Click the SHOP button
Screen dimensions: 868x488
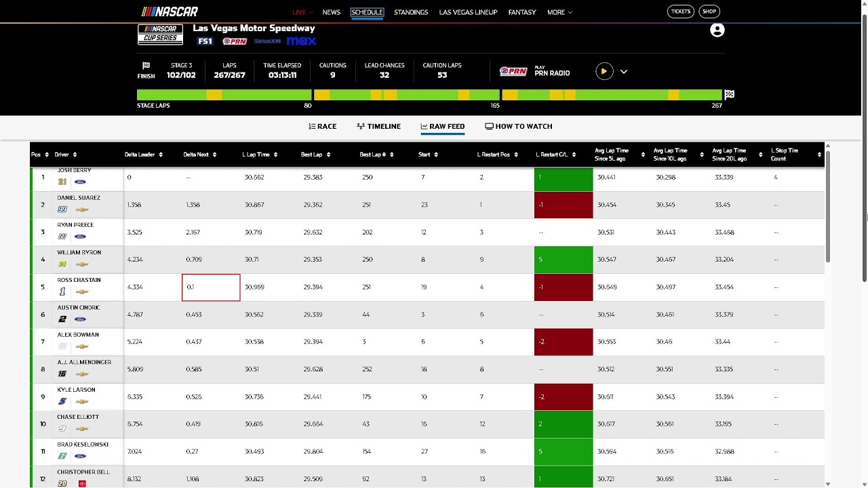[x=709, y=12]
